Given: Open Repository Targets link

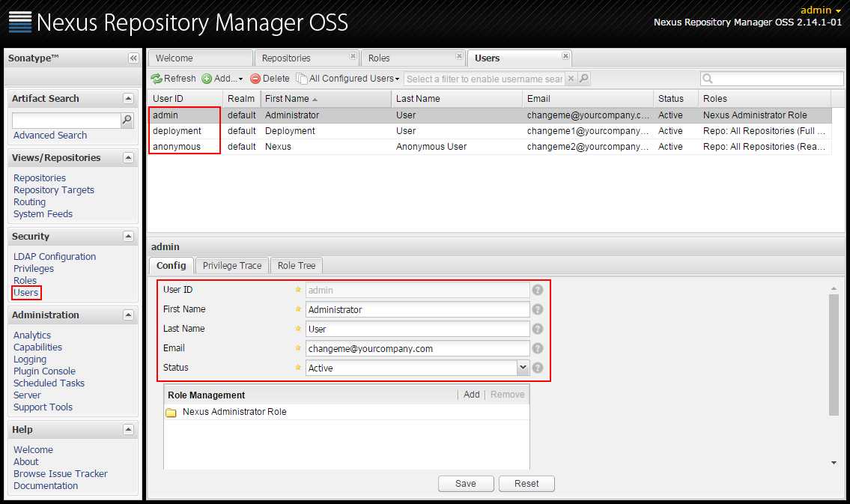Looking at the screenshot, I should coord(54,190).
